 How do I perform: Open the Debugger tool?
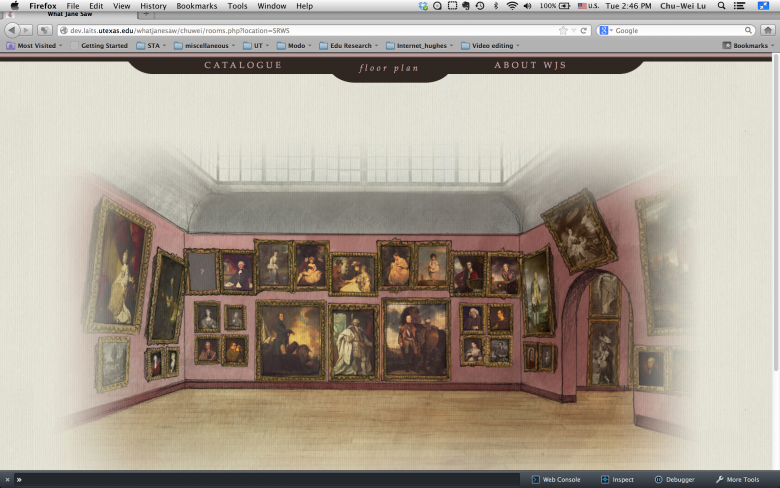(x=675, y=480)
